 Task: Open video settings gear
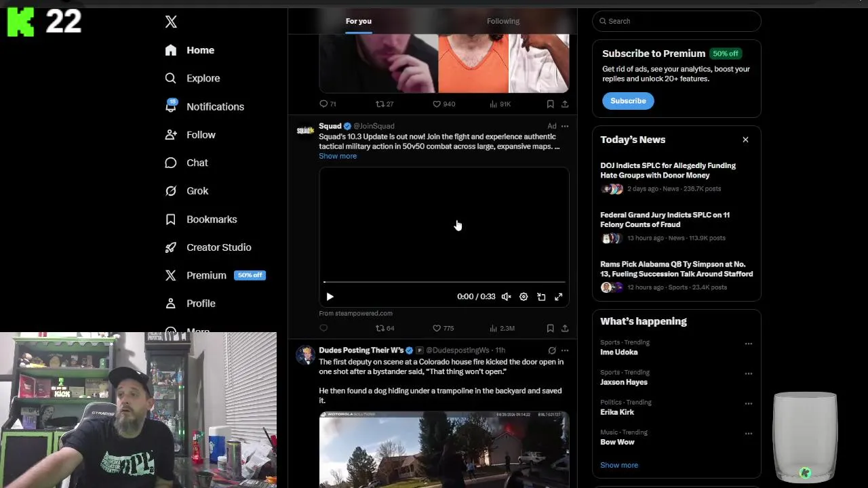pos(524,297)
